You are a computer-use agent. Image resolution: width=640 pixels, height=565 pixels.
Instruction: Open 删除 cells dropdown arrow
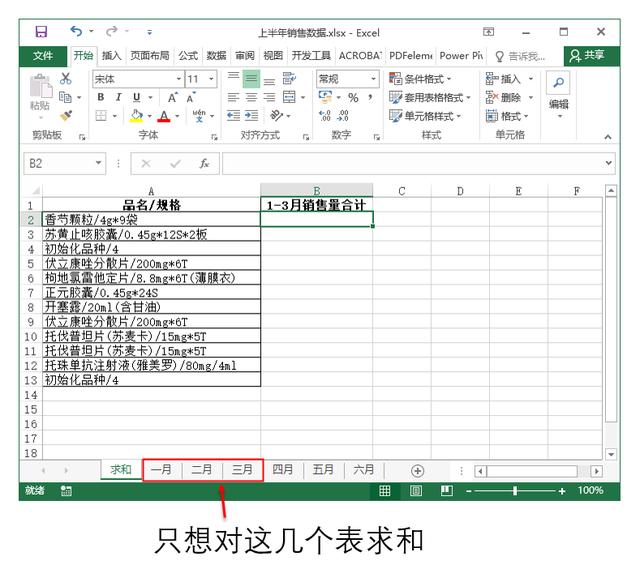coord(531,97)
